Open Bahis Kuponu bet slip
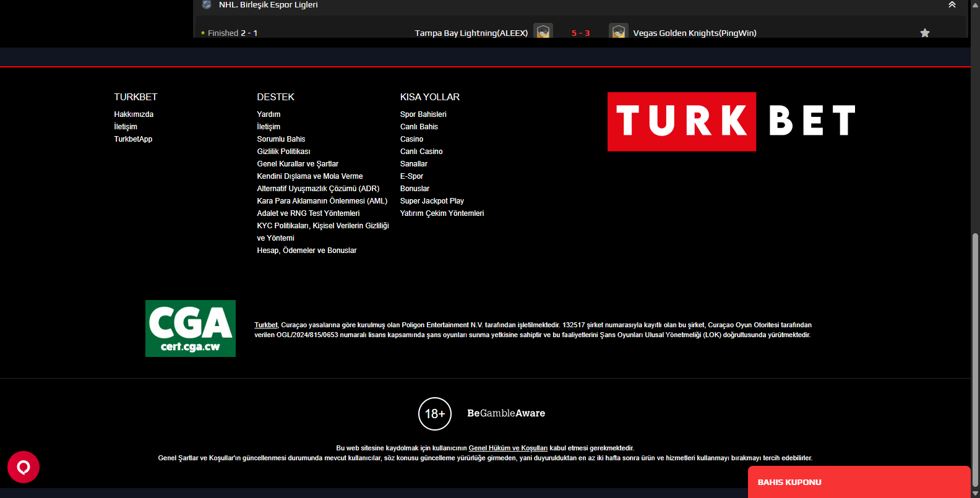The height and width of the screenshot is (498, 980). [x=859, y=482]
